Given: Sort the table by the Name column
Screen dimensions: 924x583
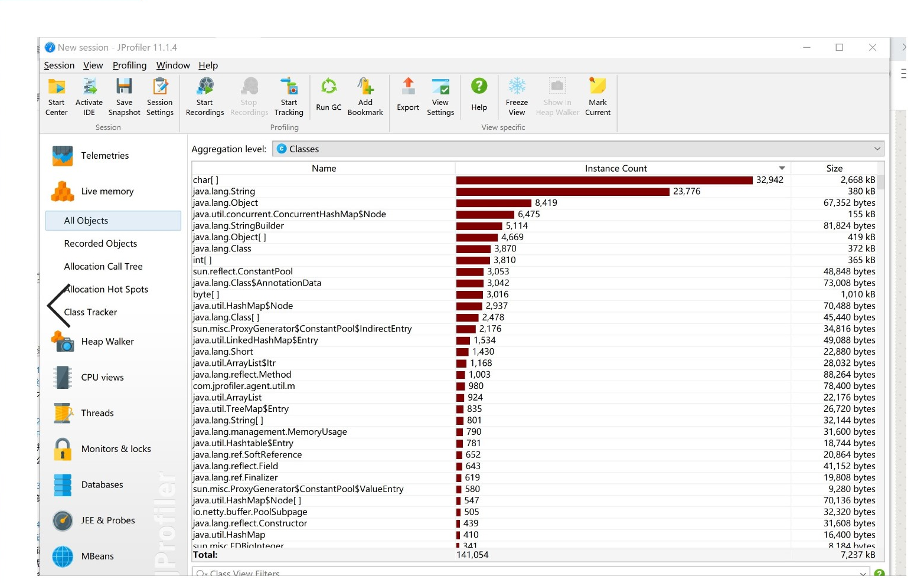Looking at the screenshot, I should [x=324, y=169].
